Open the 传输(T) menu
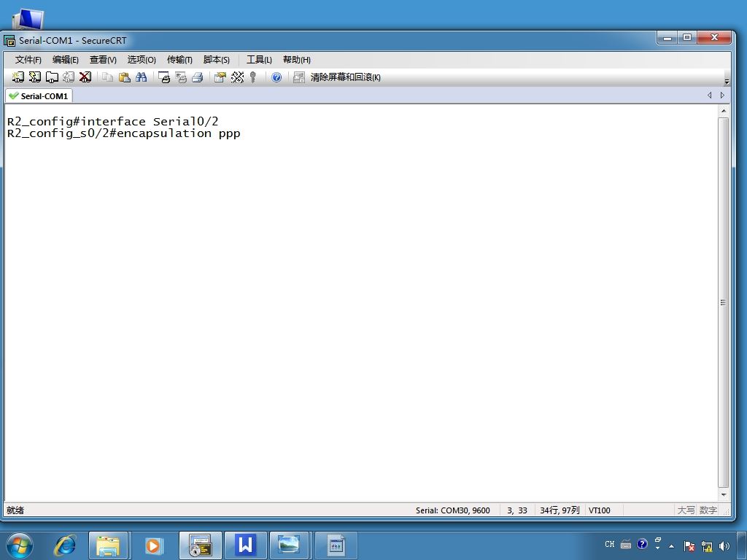 point(179,60)
